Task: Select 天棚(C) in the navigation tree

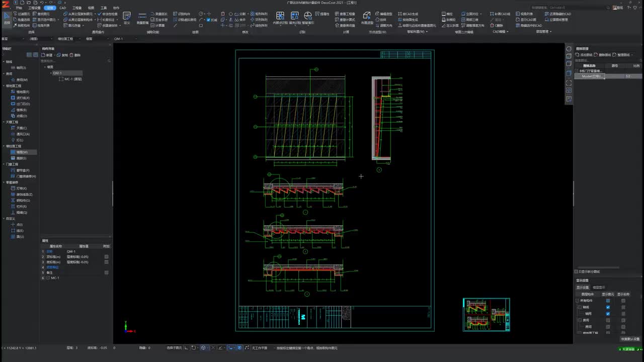Action: [21, 128]
